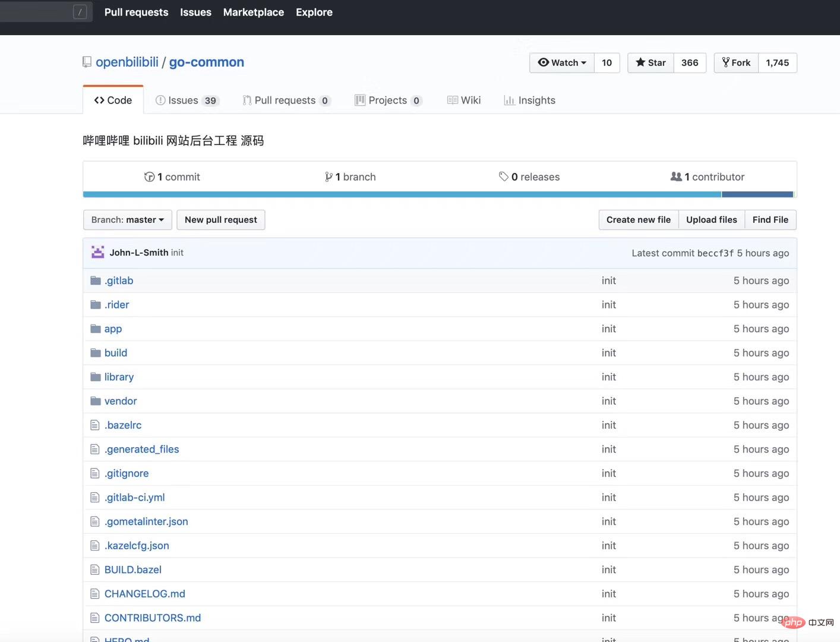840x642 pixels.
Task: View the 1,745 forks count
Action: tap(778, 62)
